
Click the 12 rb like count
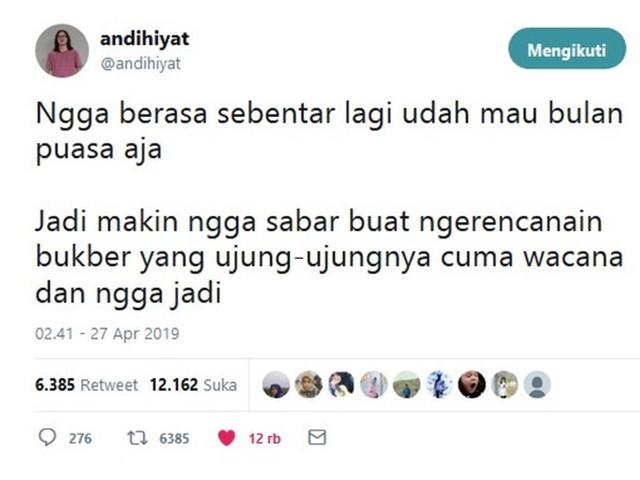(265, 438)
